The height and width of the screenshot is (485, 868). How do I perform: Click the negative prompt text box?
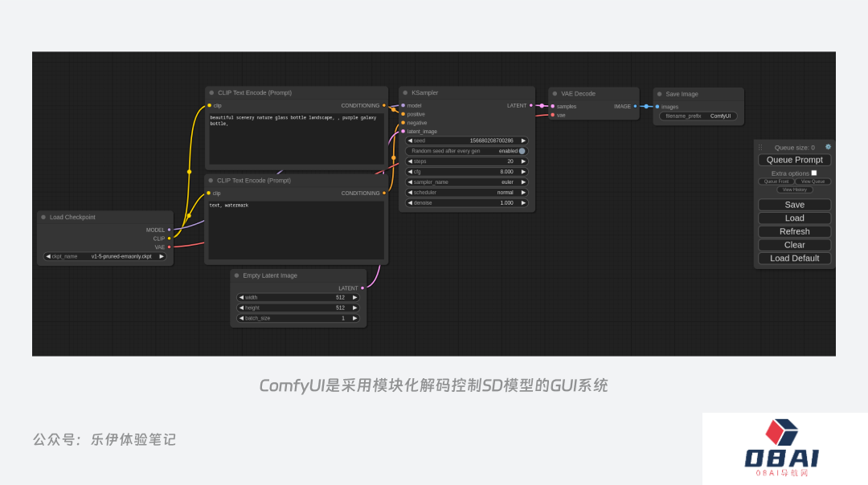(x=296, y=230)
